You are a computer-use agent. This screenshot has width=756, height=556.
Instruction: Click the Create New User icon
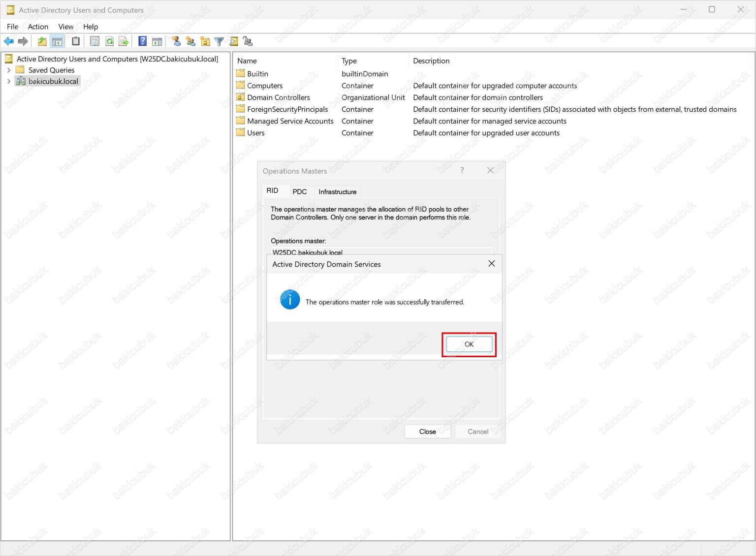click(175, 41)
